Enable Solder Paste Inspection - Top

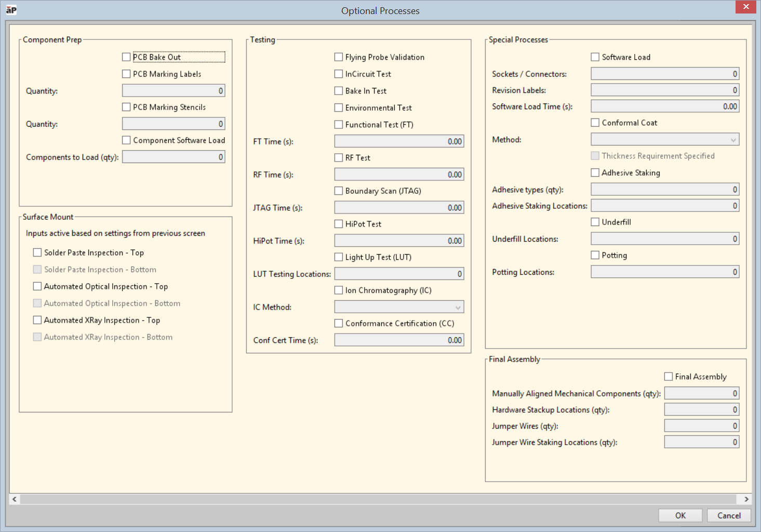point(37,252)
